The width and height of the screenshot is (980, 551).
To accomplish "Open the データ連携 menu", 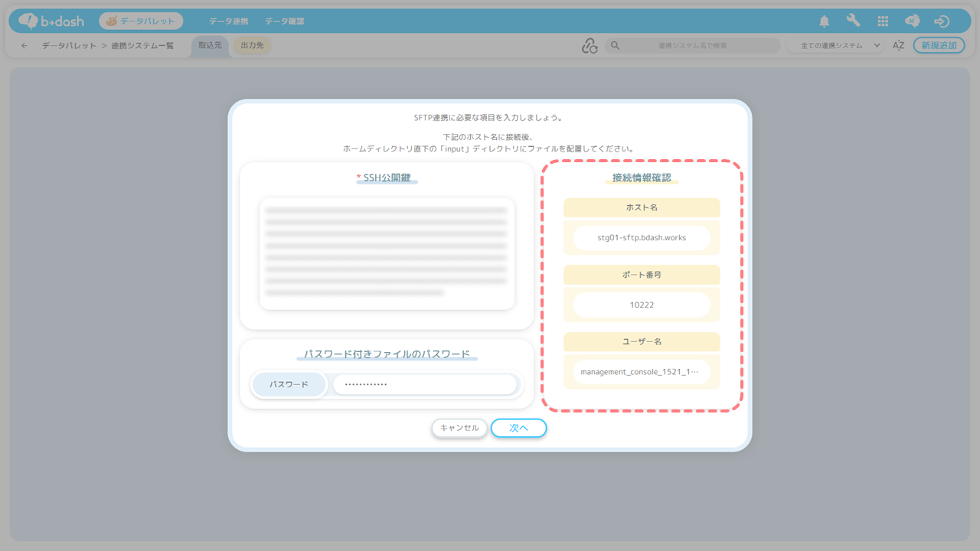I will pos(230,21).
